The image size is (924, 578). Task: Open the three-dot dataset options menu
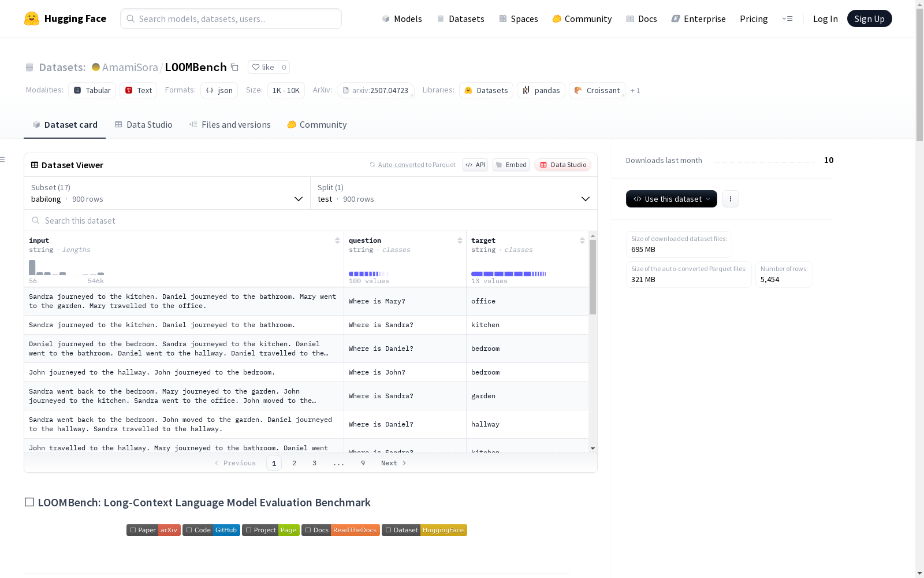click(x=731, y=199)
